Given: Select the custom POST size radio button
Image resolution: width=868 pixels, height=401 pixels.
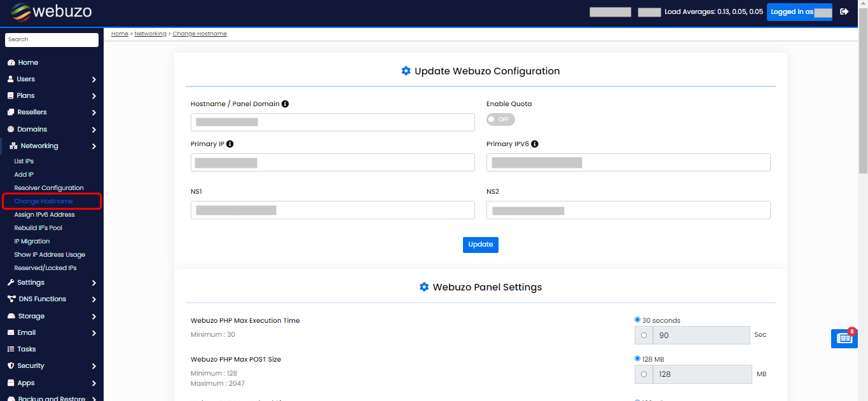Looking at the screenshot, I should point(644,374).
